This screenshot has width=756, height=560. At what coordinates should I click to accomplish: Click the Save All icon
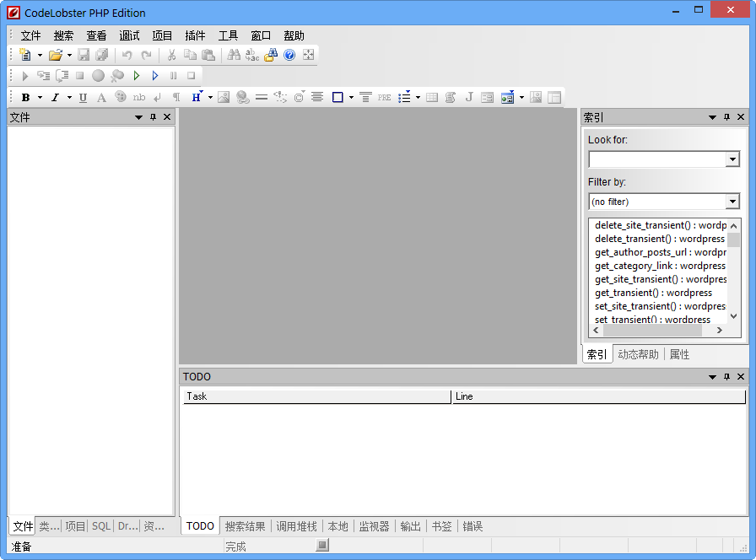click(x=102, y=55)
